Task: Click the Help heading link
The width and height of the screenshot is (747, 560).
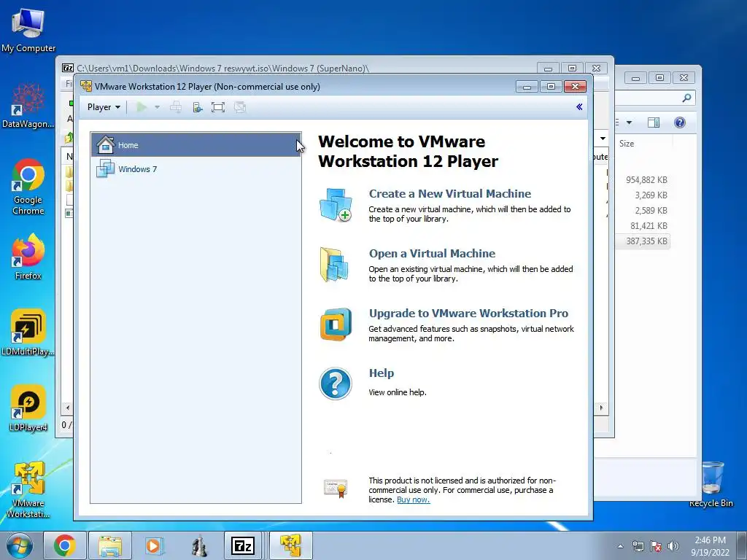Action: click(381, 373)
